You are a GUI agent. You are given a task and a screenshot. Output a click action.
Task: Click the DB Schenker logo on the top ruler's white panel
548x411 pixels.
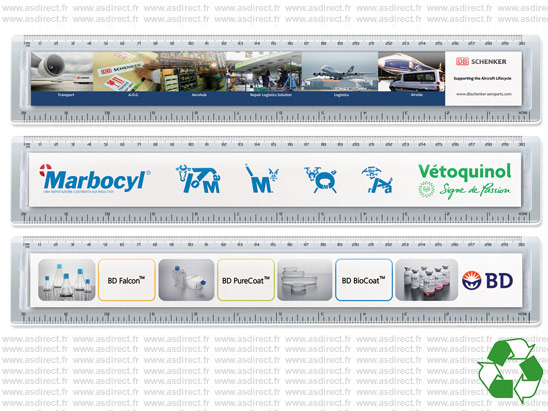click(x=481, y=62)
